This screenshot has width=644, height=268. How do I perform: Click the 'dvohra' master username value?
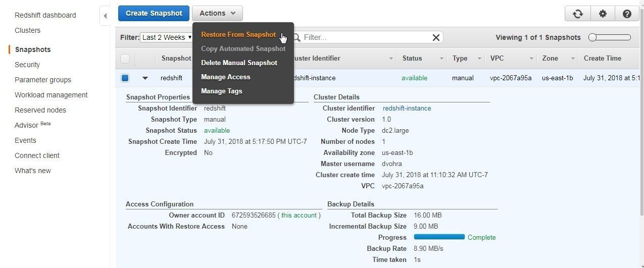(392, 164)
